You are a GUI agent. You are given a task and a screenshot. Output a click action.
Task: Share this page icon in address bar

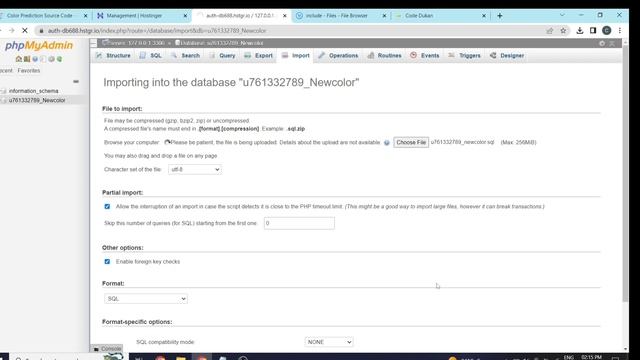[x=550, y=31]
